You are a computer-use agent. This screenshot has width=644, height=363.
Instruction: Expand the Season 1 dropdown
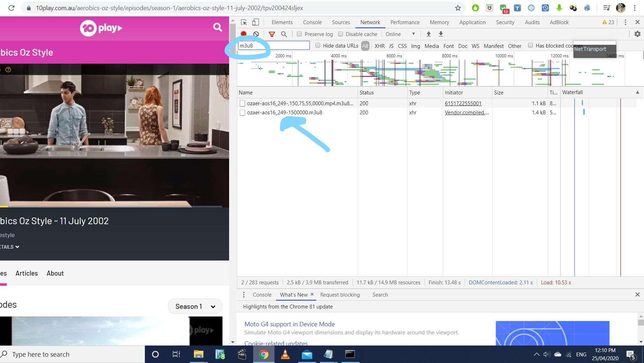click(x=195, y=306)
